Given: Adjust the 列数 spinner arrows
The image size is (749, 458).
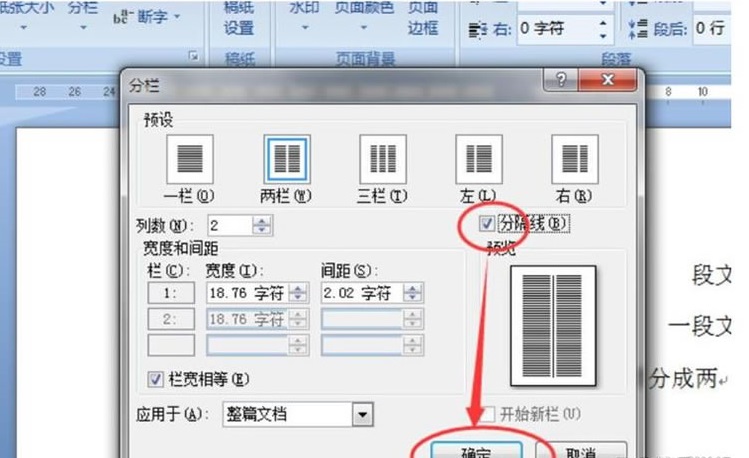Looking at the screenshot, I should 262,225.
